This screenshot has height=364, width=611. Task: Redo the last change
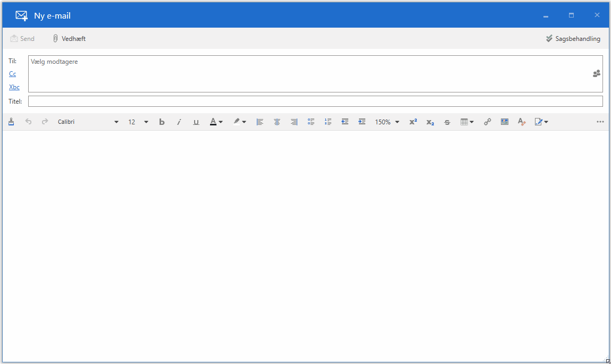point(44,122)
